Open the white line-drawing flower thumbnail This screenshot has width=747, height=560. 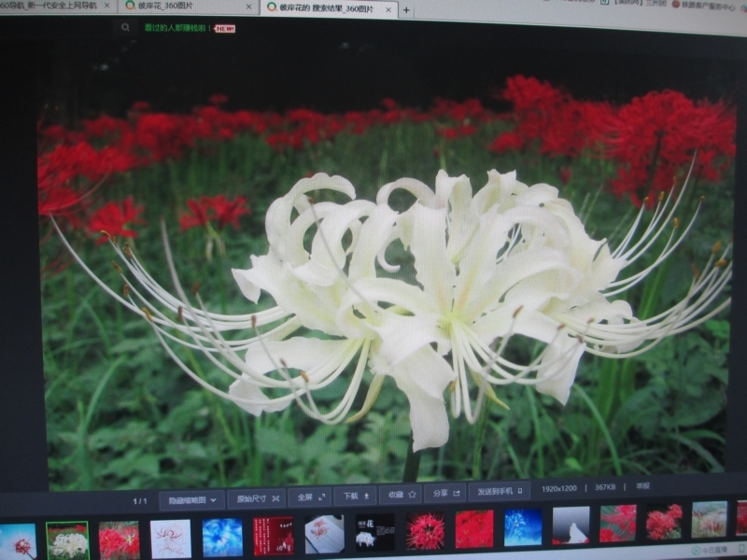(x=171, y=539)
